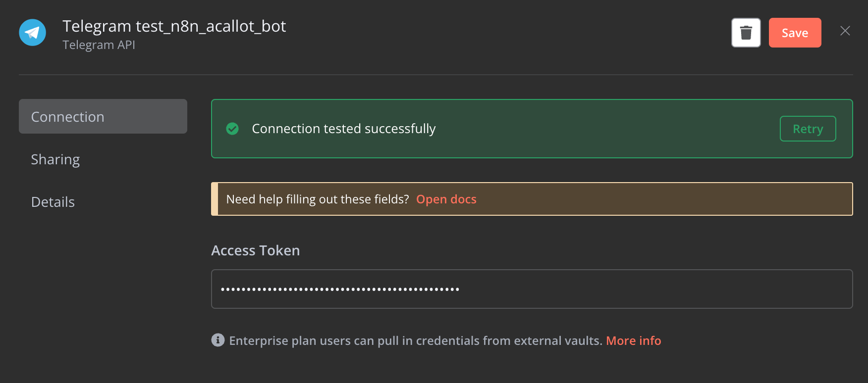Follow the Open docs link
This screenshot has height=383, width=868.
click(x=446, y=199)
